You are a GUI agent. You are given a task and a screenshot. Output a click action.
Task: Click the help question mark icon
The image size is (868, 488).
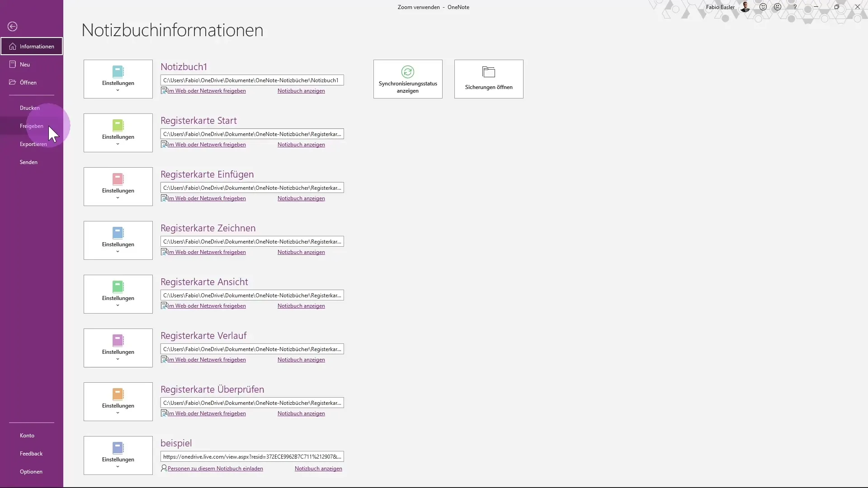coord(795,7)
